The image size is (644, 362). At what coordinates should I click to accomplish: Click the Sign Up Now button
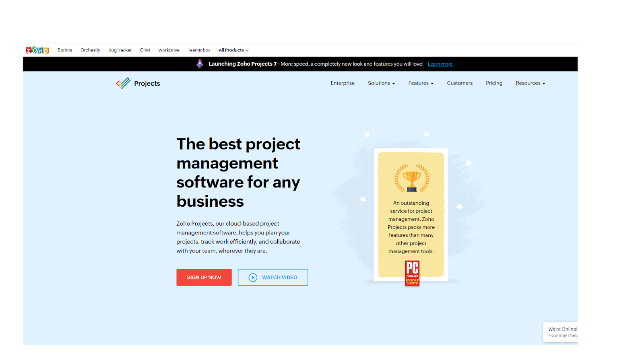click(204, 278)
